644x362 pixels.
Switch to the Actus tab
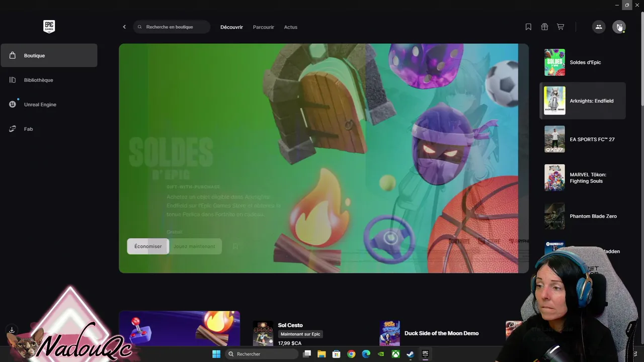pos(291,27)
